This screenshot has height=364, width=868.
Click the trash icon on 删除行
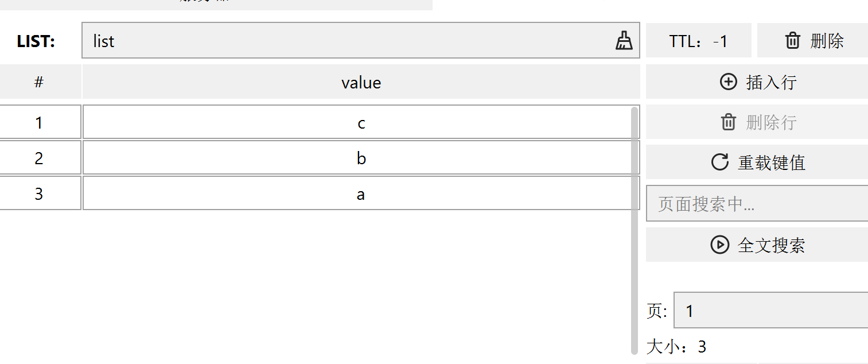click(x=728, y=122)
